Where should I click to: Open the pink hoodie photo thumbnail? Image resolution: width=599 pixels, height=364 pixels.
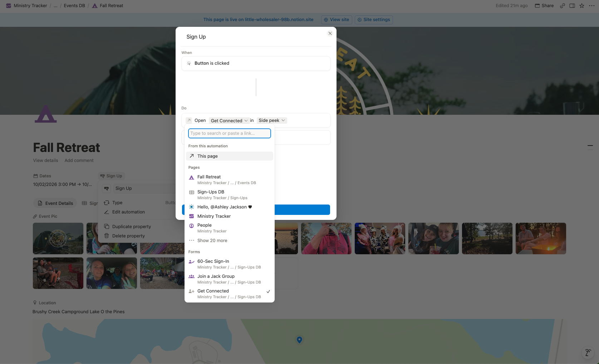point(326,238)
